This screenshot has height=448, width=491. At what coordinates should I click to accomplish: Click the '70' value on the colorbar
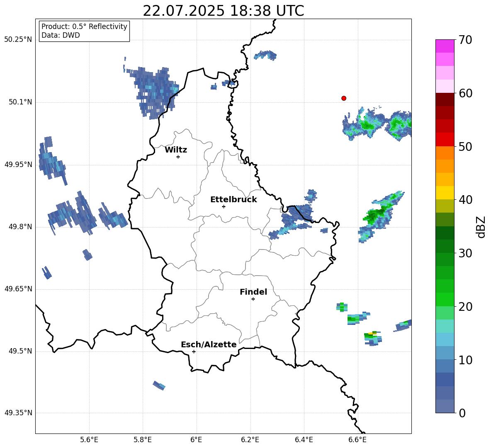point(465,40)
